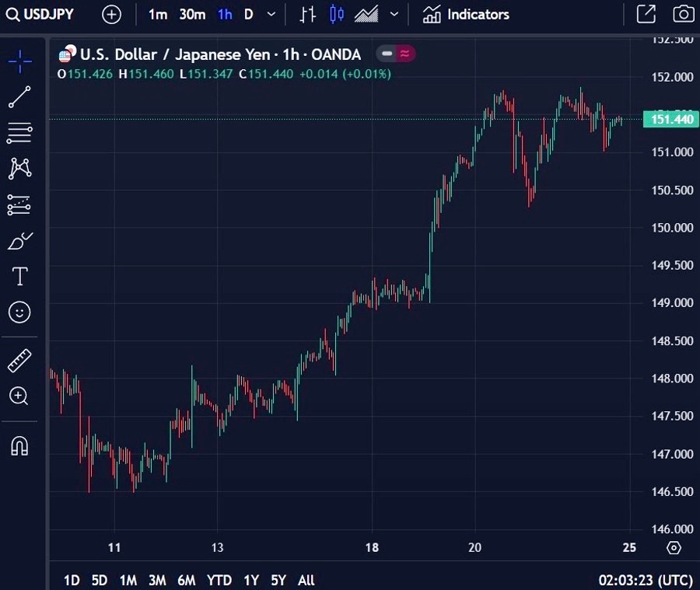Image resolution: width=700 pixels, height=590 pixels.
Task: Click the 151.440 current price label
Action: point(670,119)
